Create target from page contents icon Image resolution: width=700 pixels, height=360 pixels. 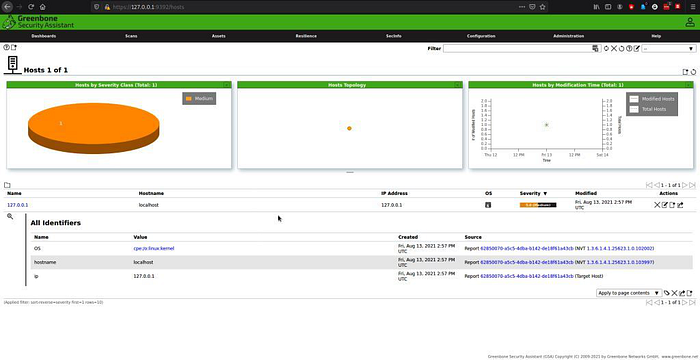tap(690, 293)
